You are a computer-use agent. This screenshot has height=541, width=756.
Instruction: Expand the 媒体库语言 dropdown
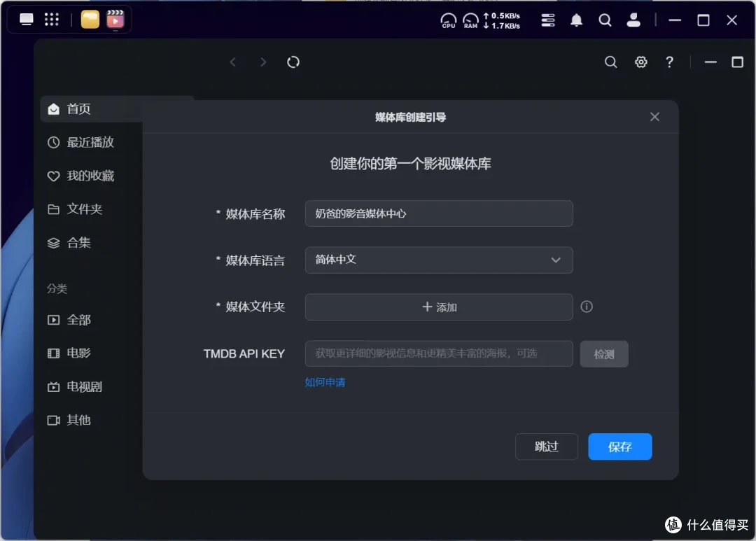[x=439, y=260]
